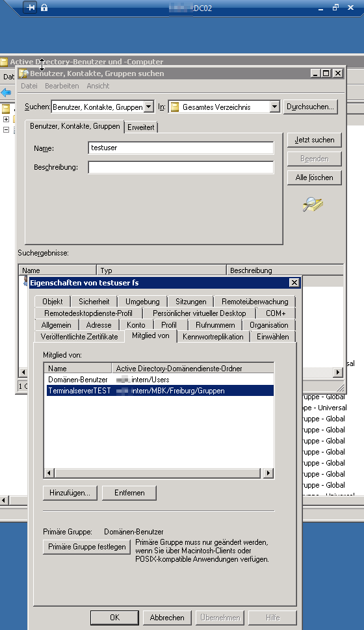Confirm the properties dialog with OK

[115, 618]
